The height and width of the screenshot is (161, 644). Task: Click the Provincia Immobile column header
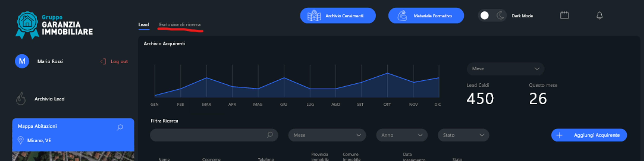[320, 157]
